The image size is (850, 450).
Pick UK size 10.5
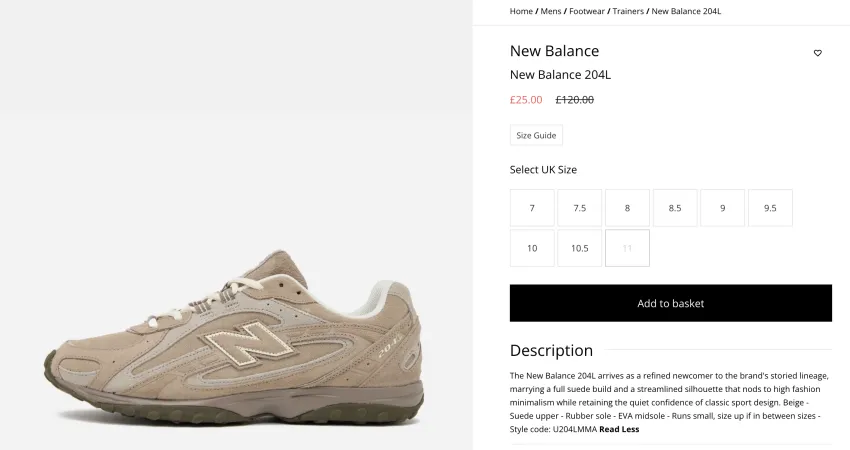[579, 248]
